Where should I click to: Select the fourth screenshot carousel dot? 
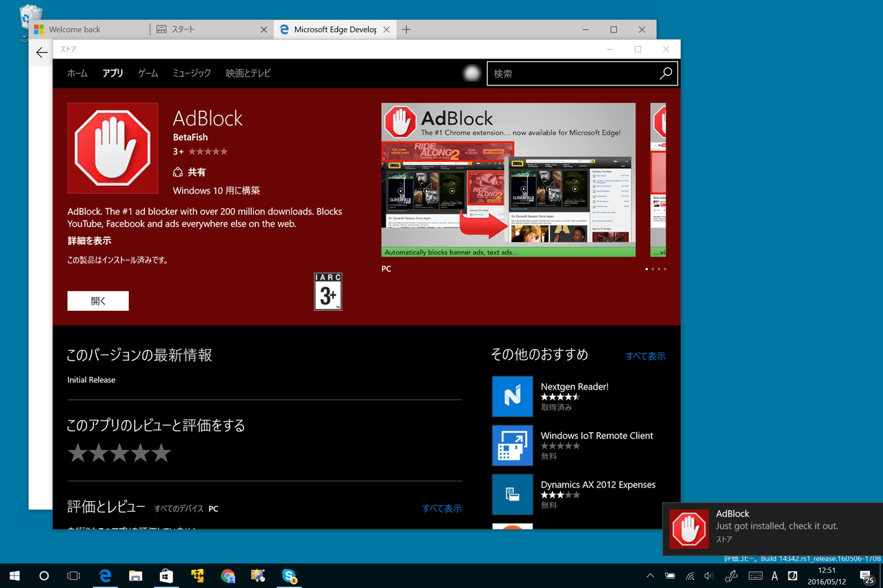(x=665, y=269)
